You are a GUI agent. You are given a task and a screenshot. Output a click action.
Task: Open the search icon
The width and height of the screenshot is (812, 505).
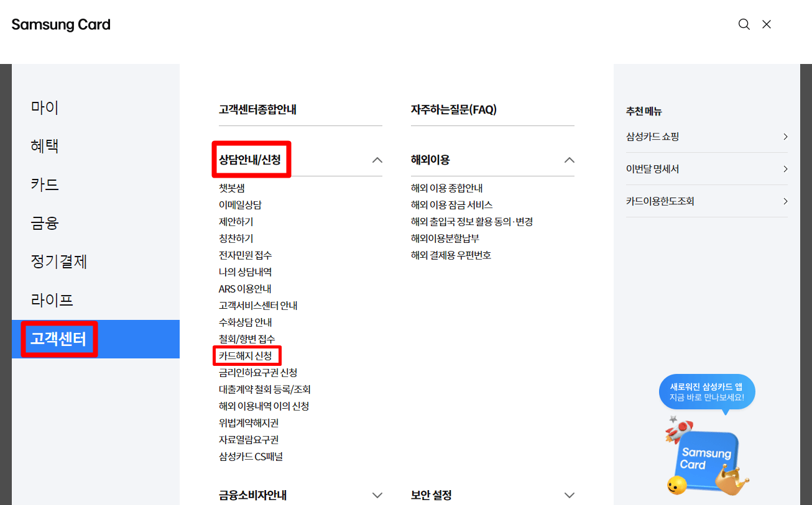[x=744, y=24]
